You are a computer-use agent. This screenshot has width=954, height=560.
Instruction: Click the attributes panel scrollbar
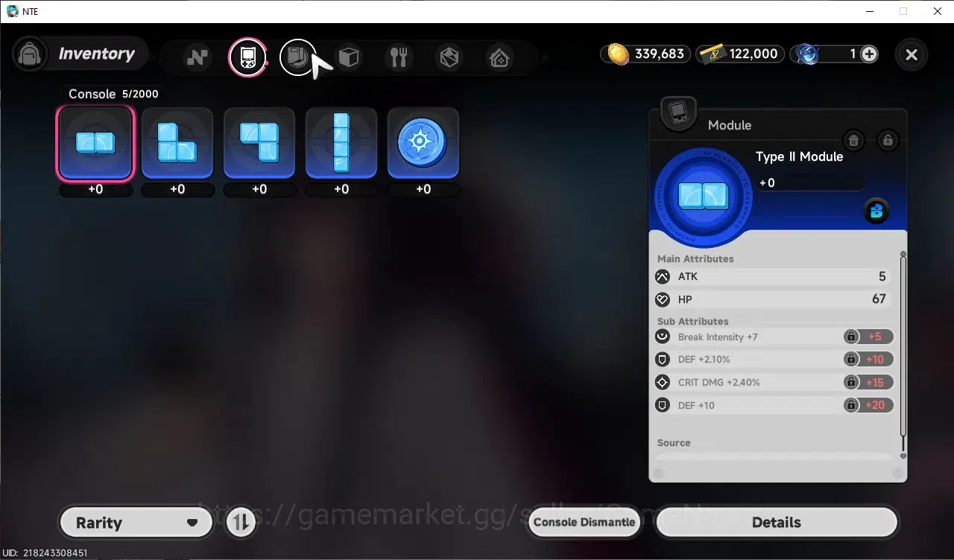pyautogui.click(x=903, y=354)
